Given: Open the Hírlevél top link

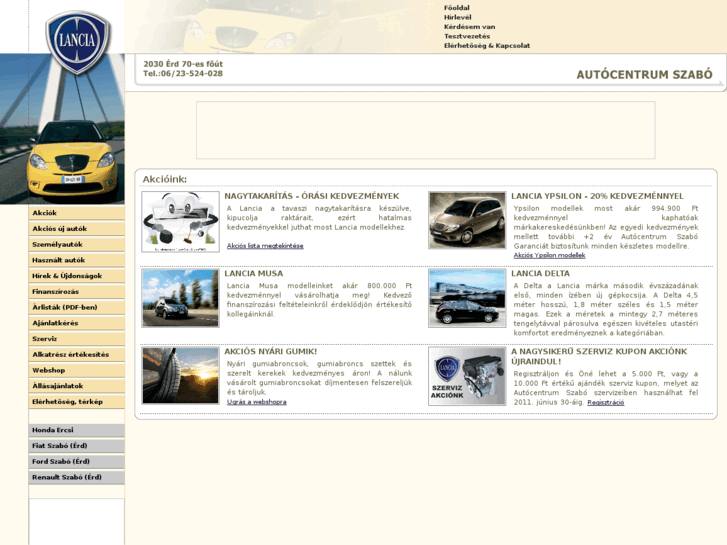Looking at the screenshot, I should [x=458, y=17].
